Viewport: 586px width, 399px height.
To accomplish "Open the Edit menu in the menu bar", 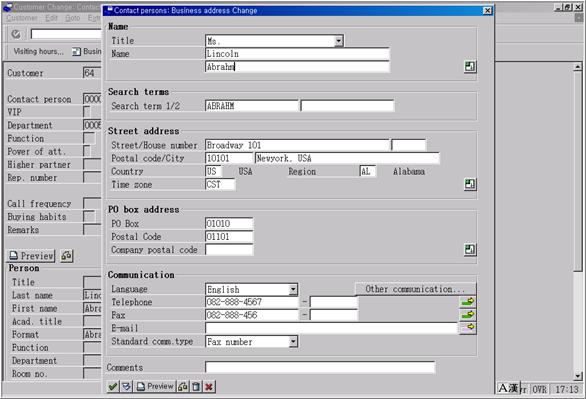I will click(x=52, y=18).
